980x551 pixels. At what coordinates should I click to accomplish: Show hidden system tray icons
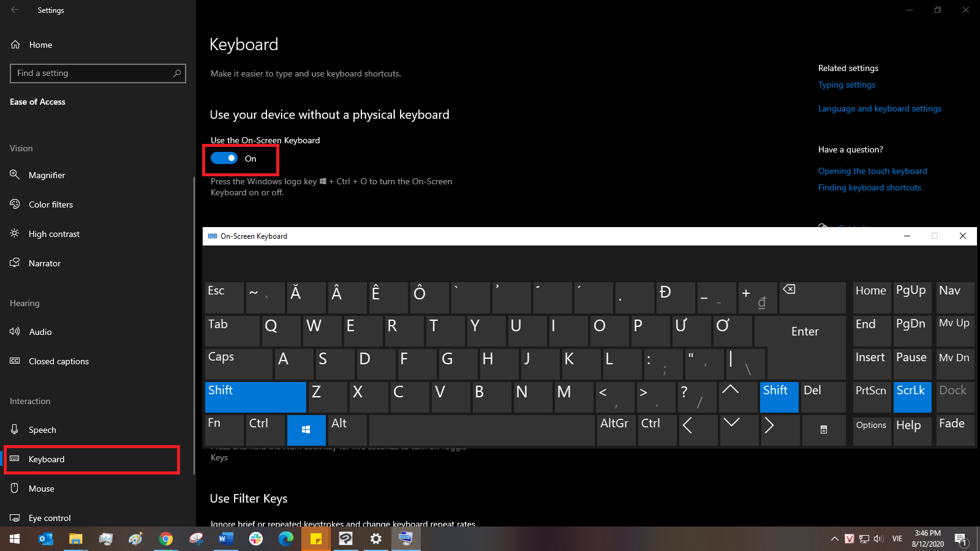(834, 539)
